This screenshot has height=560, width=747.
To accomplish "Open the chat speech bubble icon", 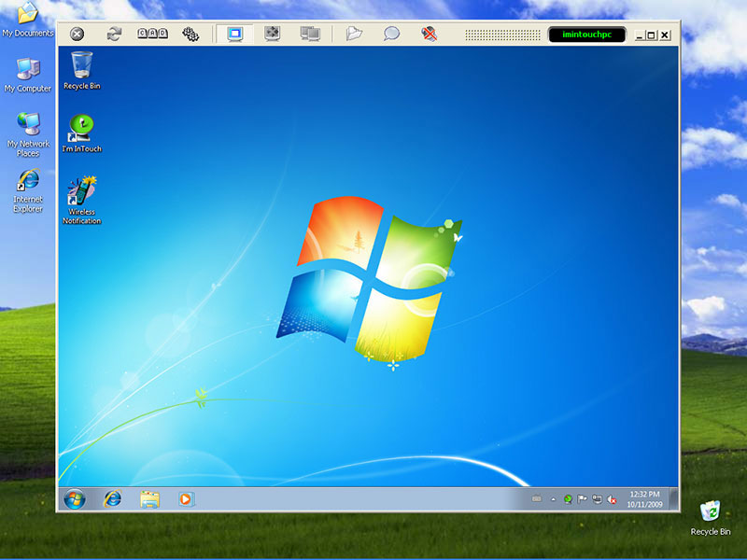I will click(x=391, y=34).
